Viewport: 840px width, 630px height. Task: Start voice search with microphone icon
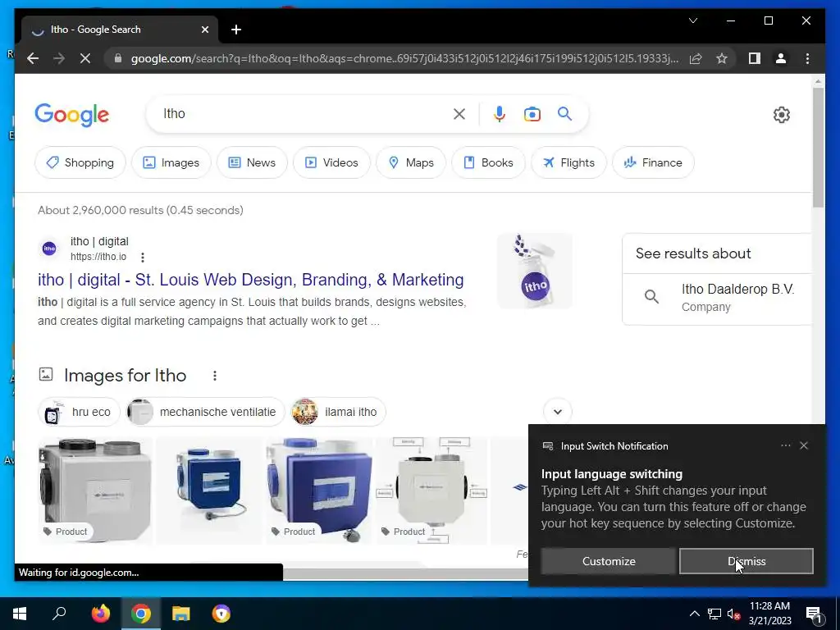[x=500, y=113]
